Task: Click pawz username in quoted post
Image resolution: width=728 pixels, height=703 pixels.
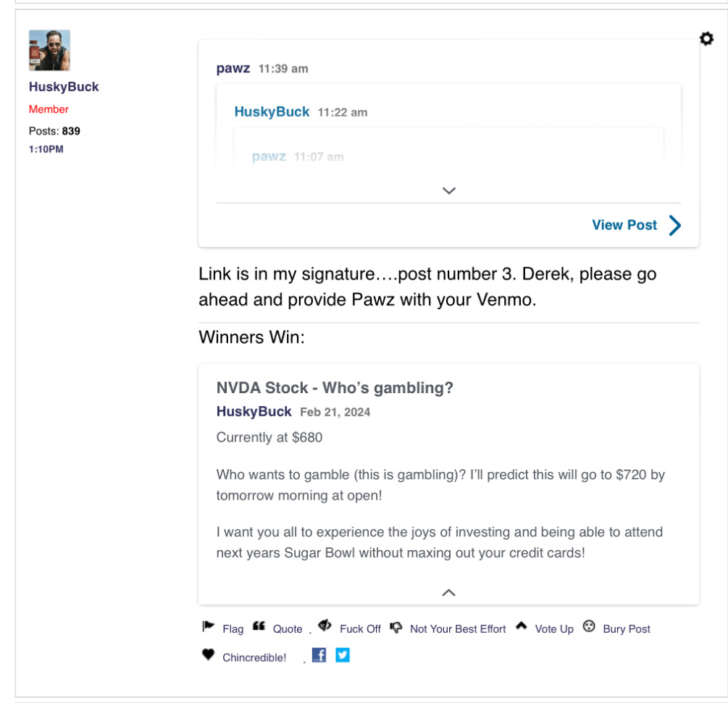Action: pyautogui.click(x=233, y=69)
